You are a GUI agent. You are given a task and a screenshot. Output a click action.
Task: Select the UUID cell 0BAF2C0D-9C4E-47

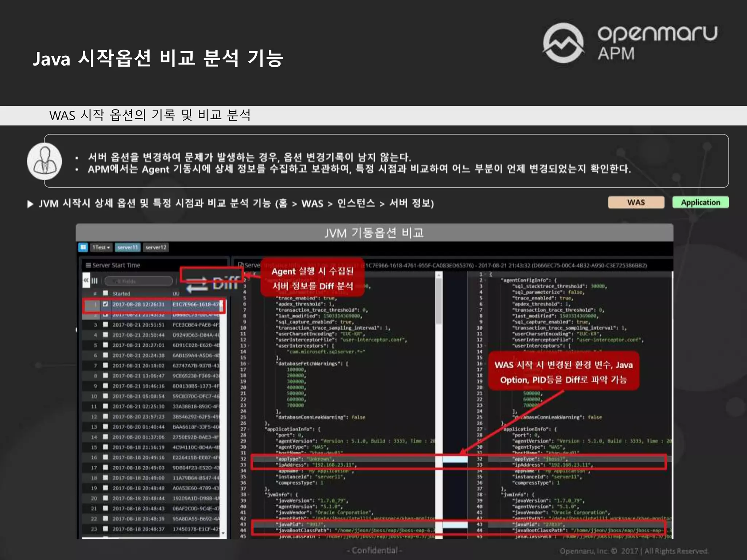point(196,508)
